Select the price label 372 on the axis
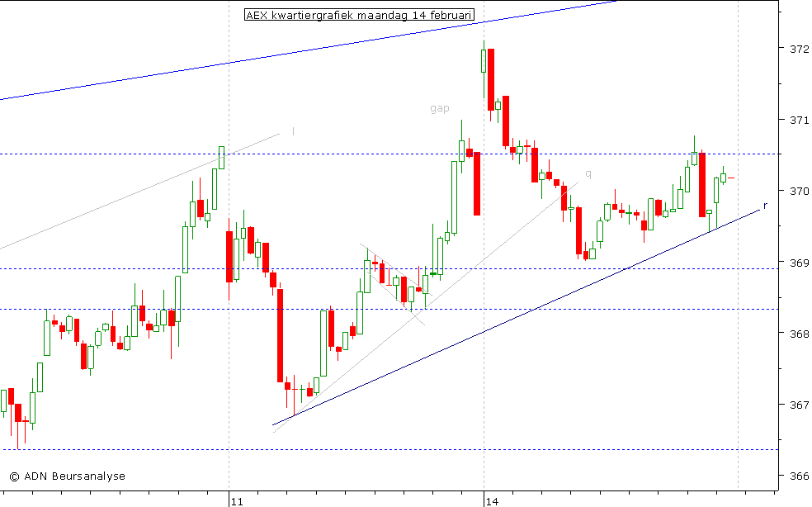The width and height of the screenshot is (812, 507). click(799, 49)
